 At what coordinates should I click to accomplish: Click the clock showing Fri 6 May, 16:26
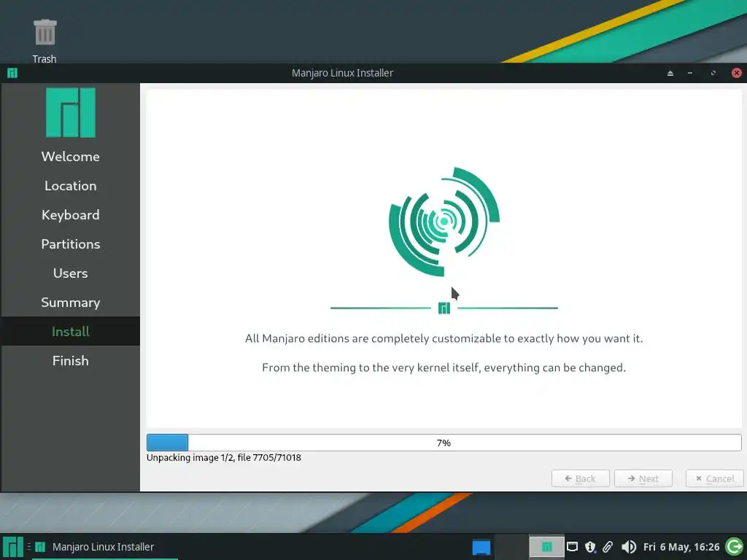coord(681,547)
